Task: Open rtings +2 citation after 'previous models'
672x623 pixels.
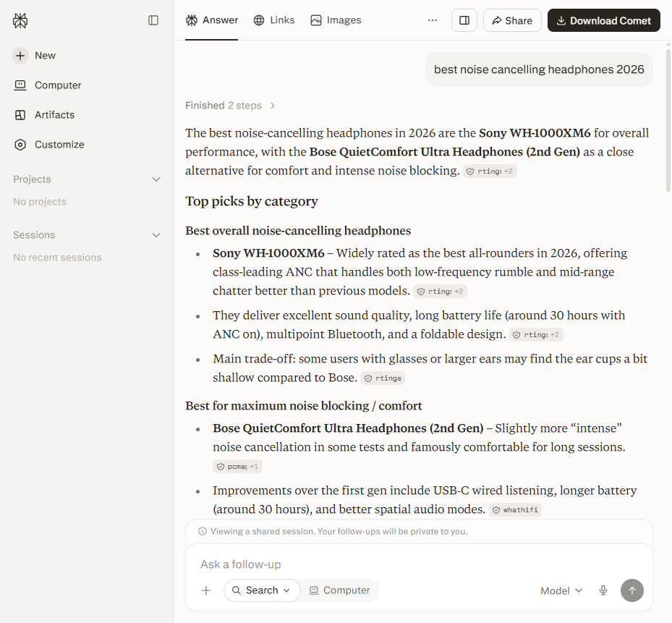Action: coord(440,291)
